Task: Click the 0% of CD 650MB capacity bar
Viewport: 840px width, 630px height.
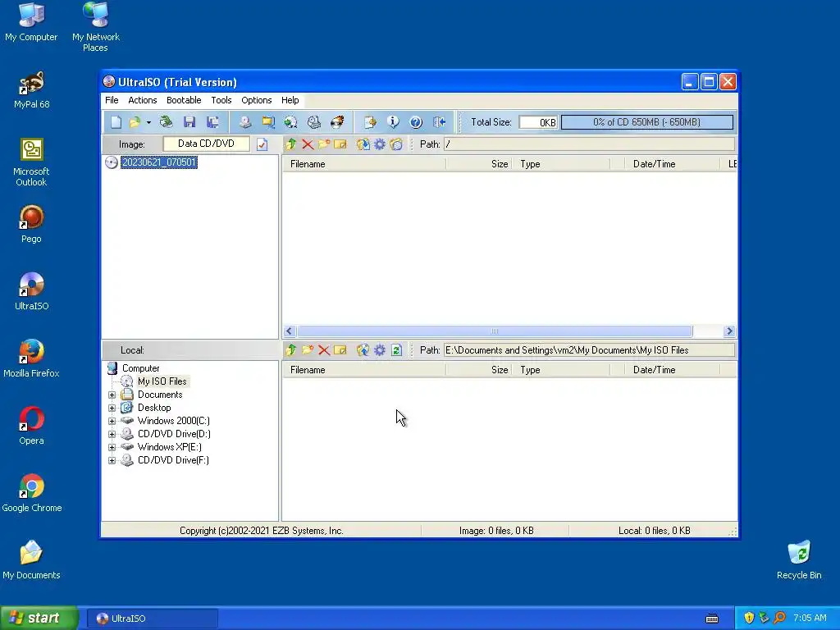Action: 647,122
